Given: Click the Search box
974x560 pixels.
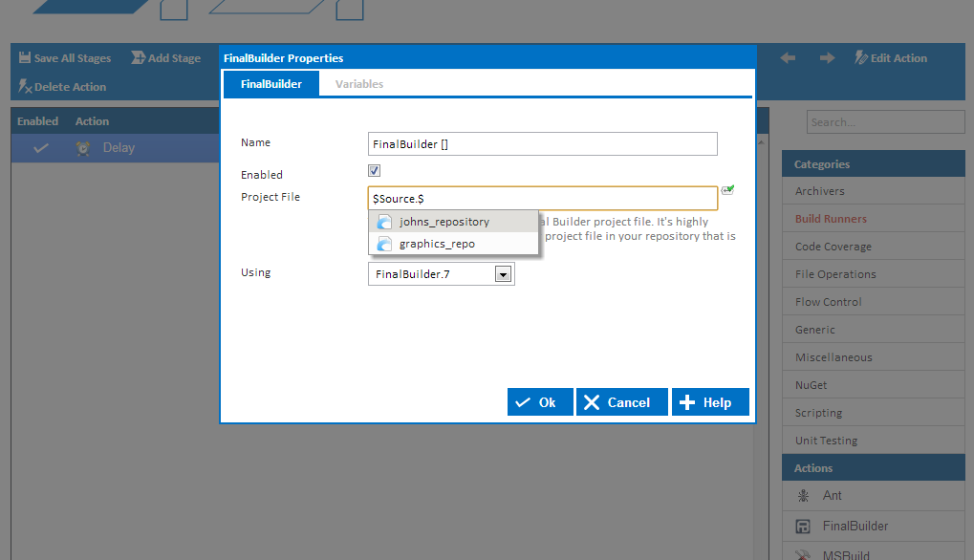Looking at the screenshot, I should tap(885, 122).
